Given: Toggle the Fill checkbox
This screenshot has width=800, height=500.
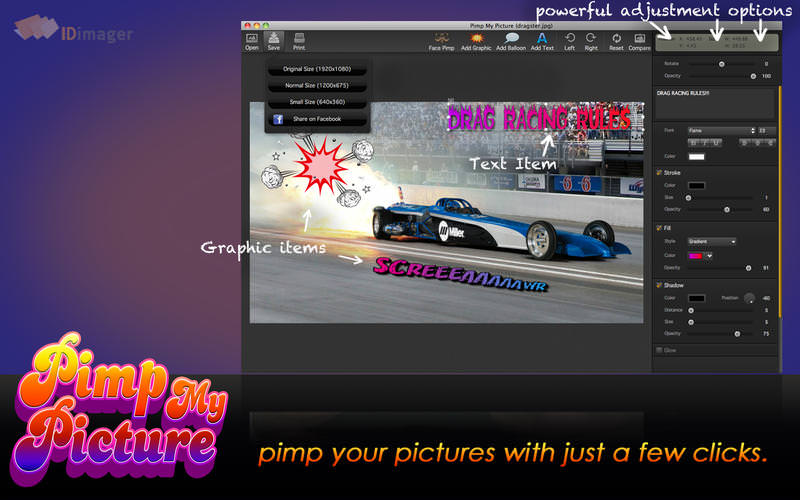Looking at the screenshot, I should click(659, 228).
